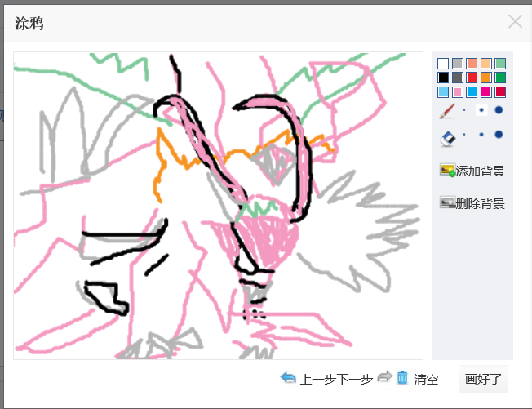
Task: Choose the smallest eraser size dot
Action: [x=464, y=135]
